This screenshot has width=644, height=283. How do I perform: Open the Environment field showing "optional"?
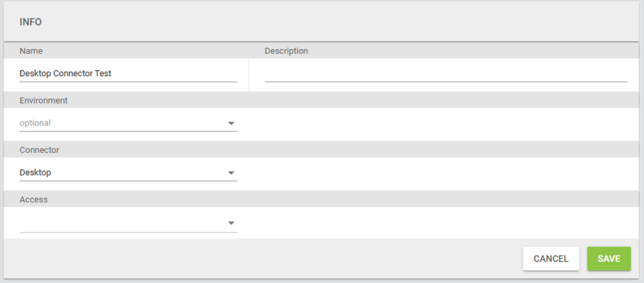(x=122, y=123)
